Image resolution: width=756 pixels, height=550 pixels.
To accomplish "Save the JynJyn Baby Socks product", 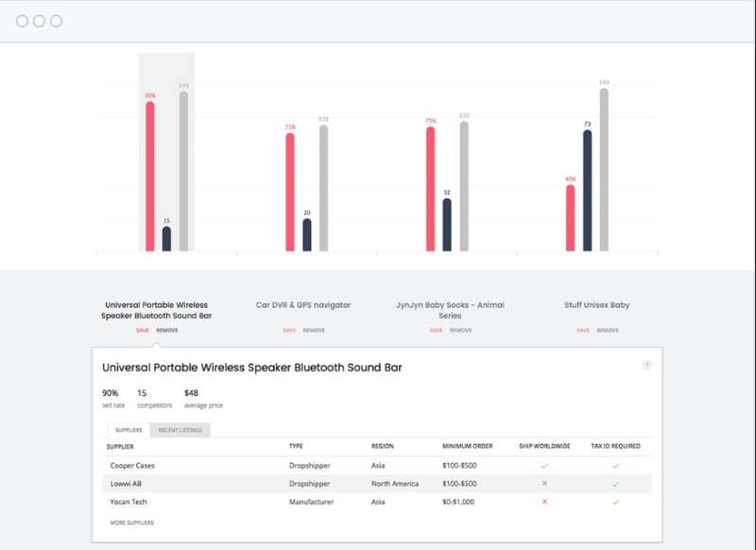I will tap(436, 330).
